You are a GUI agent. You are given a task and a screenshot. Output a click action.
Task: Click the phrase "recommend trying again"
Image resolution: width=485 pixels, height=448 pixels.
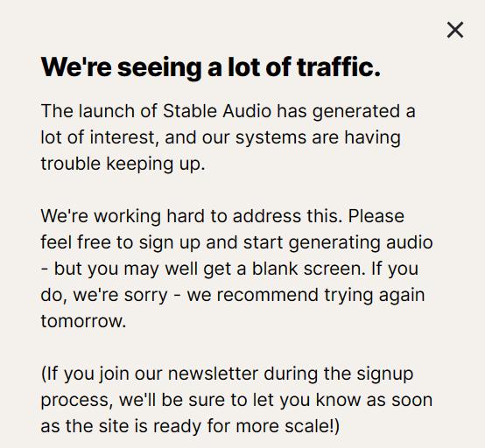[320, 295]
